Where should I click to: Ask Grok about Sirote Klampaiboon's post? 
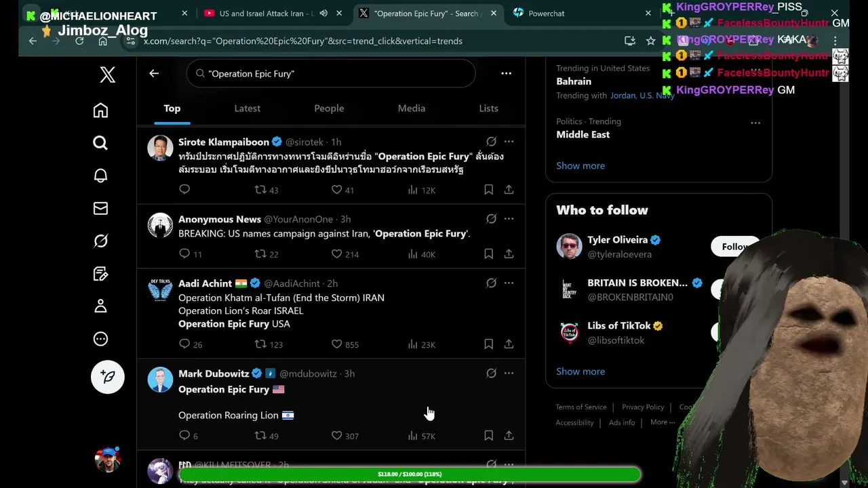(491, 142)
